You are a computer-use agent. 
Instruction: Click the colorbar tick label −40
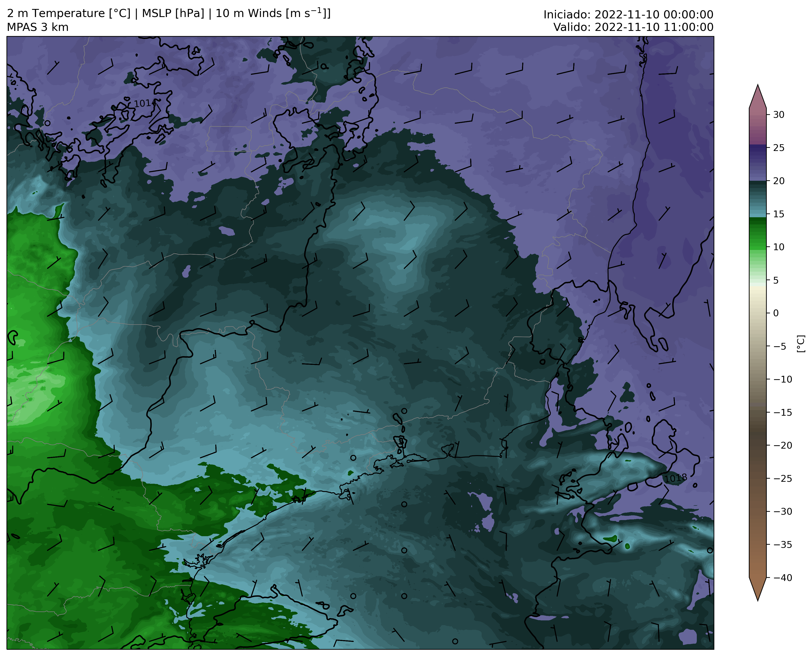point(782,577)
